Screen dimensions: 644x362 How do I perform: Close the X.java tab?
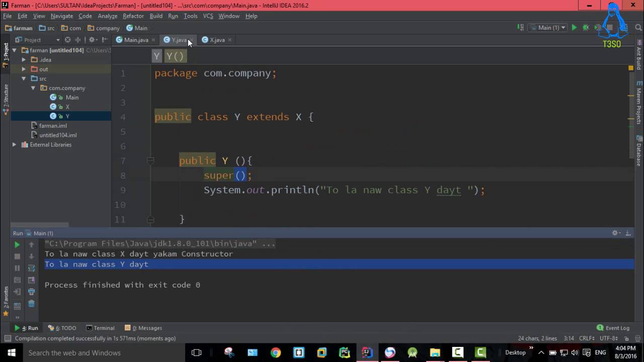[x=230, y=40]
